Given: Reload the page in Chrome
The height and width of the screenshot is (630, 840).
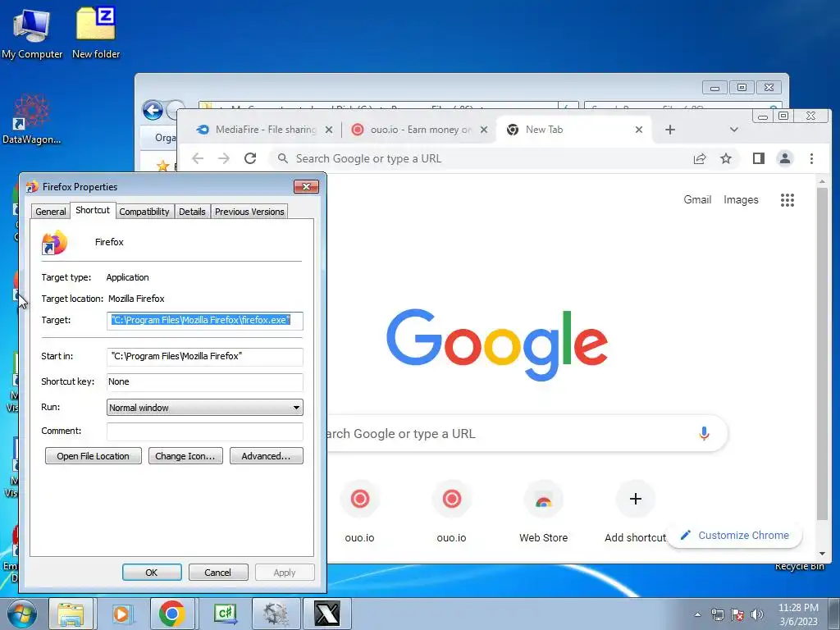Looking at the screenshot, I should (x=250, y=158).
